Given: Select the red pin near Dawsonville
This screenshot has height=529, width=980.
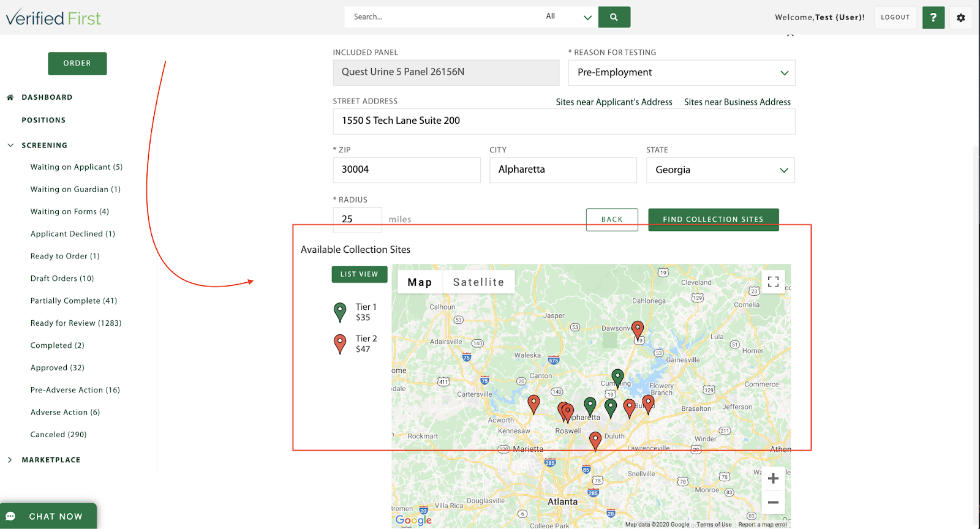Looking at the screenshot, I should click(x=638, y=329).
